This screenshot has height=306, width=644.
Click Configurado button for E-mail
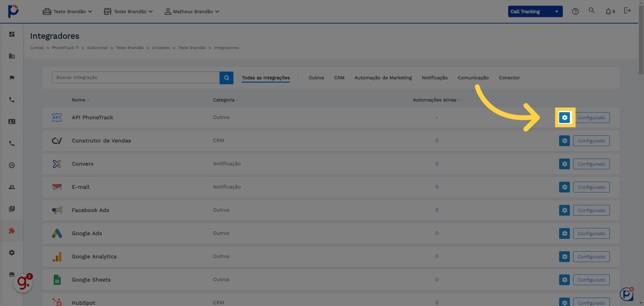pos(591,187)
